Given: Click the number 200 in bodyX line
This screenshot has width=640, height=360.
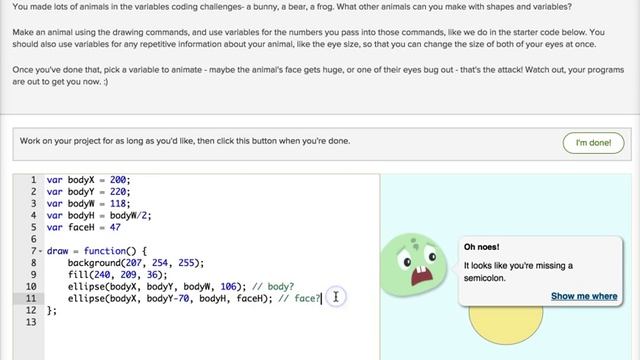Looking at the screenshot, I should point(118,180).
